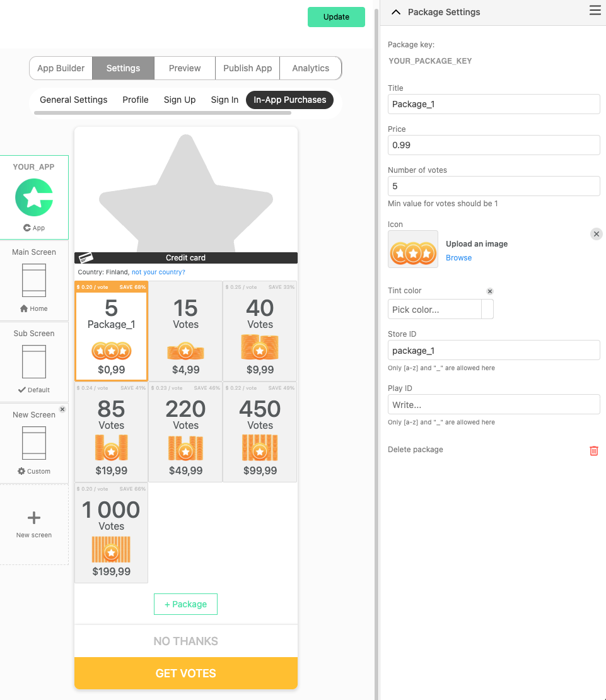Open the hamburger menu in Package Settings
Screen dimensions: 606x700
pos(594,10)
